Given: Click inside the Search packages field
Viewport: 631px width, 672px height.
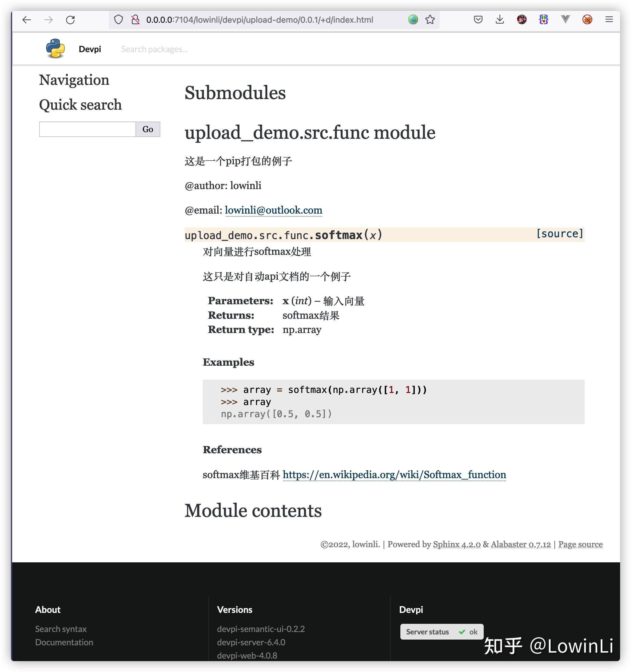Looking at the screenshot, I should 154,49.
